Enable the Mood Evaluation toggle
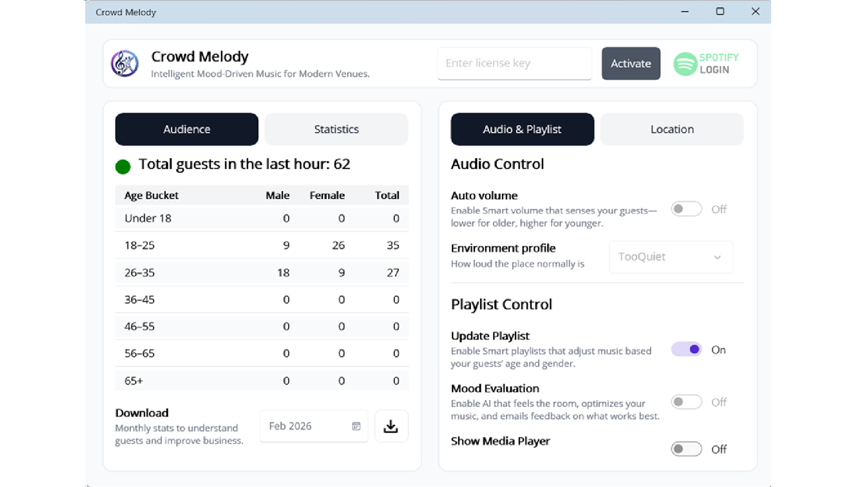The height and width of the screenshot is (487, 868). (x=686, y=402)
